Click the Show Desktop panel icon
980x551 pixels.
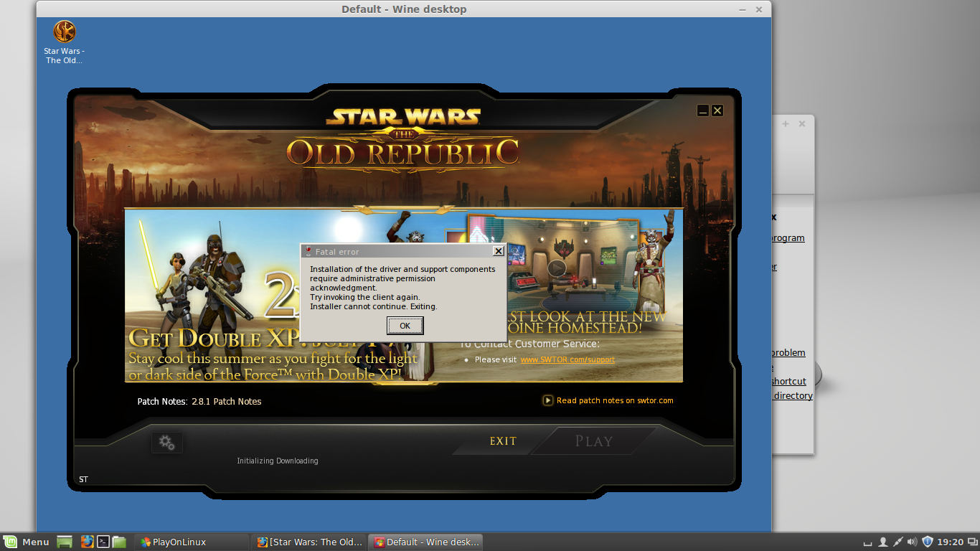click(x=65, y=542)
